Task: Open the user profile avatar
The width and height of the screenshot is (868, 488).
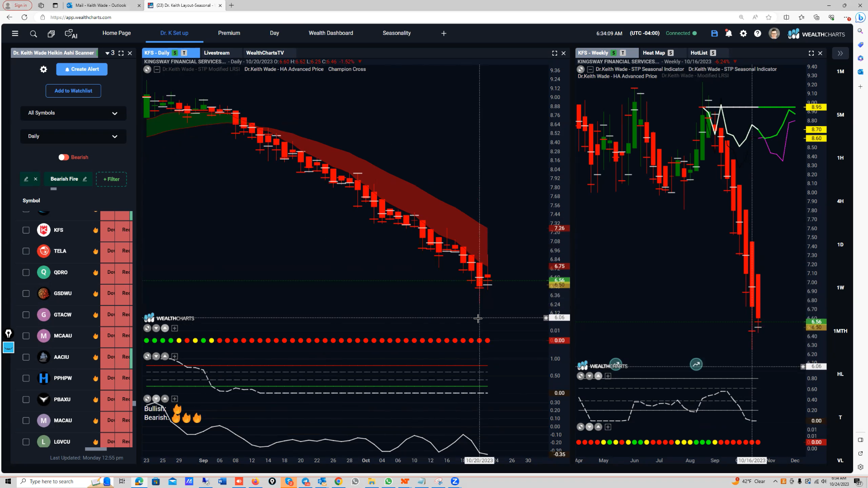Action: click(x=774, y=33)
